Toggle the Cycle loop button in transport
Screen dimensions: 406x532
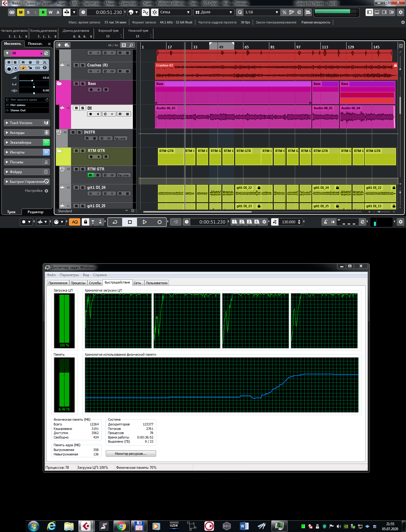coord(115,222)
